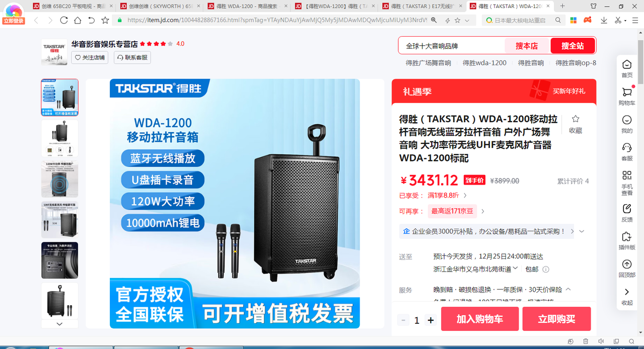Expand more thumbnails with the down chevron
The image size is (644, 349).
tap(59, 324)
